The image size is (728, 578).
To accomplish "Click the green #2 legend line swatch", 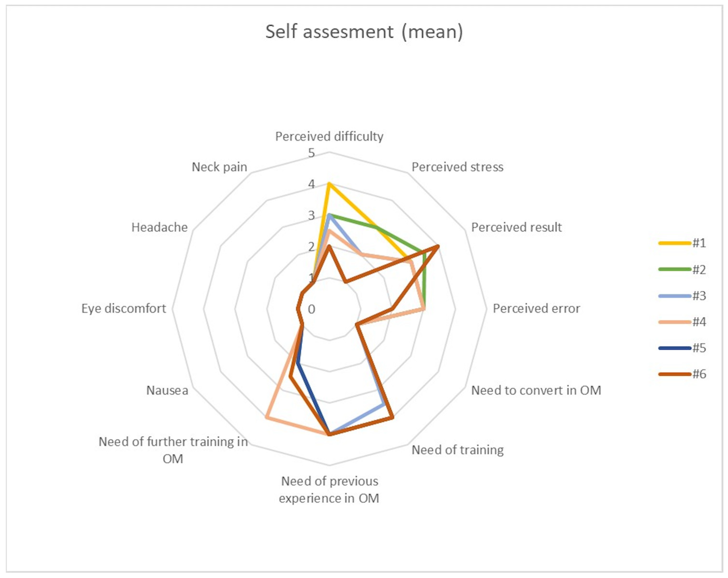I will pos(674,269).
